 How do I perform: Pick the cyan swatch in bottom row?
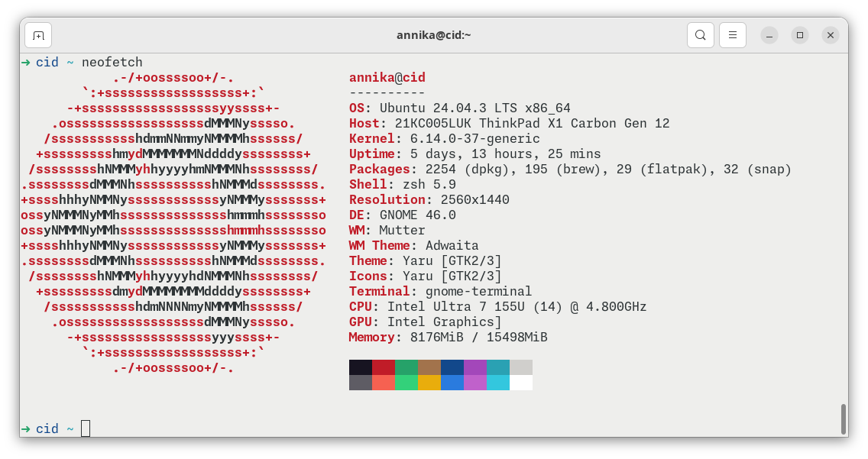pos(498,383)
